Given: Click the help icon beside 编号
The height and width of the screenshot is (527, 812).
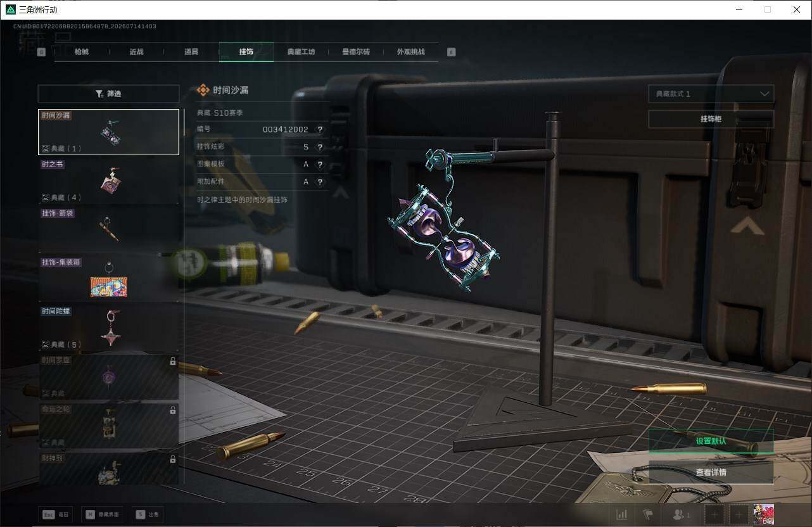Looking at the screenshot, I should [320, 129].
